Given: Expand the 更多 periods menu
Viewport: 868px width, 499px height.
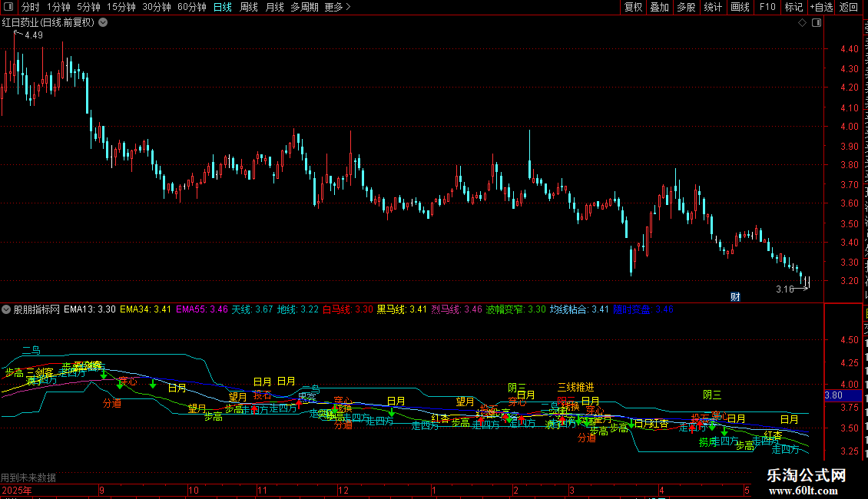Looking at the screenshot, I should (x=337, y=7).
